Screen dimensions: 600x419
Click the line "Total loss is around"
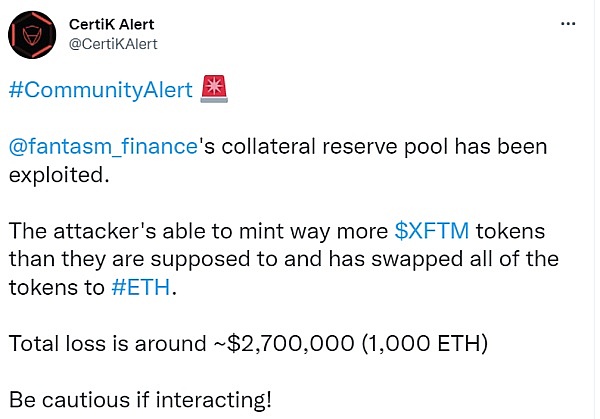108,343
